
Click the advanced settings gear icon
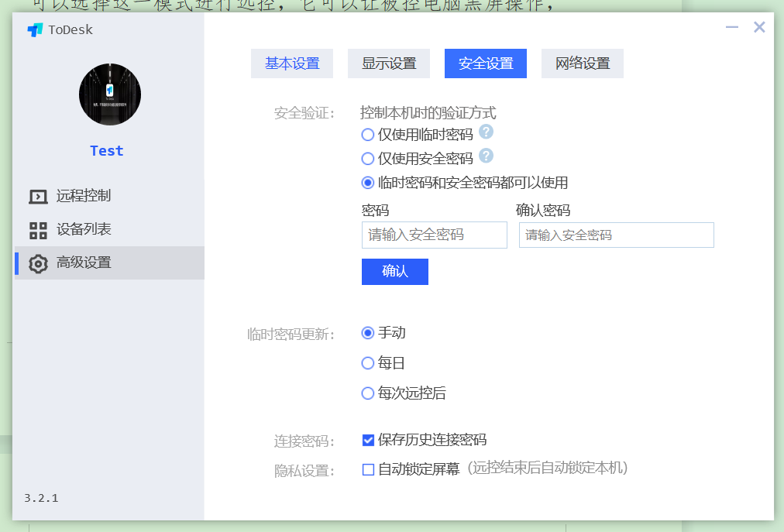pos(38,263)
